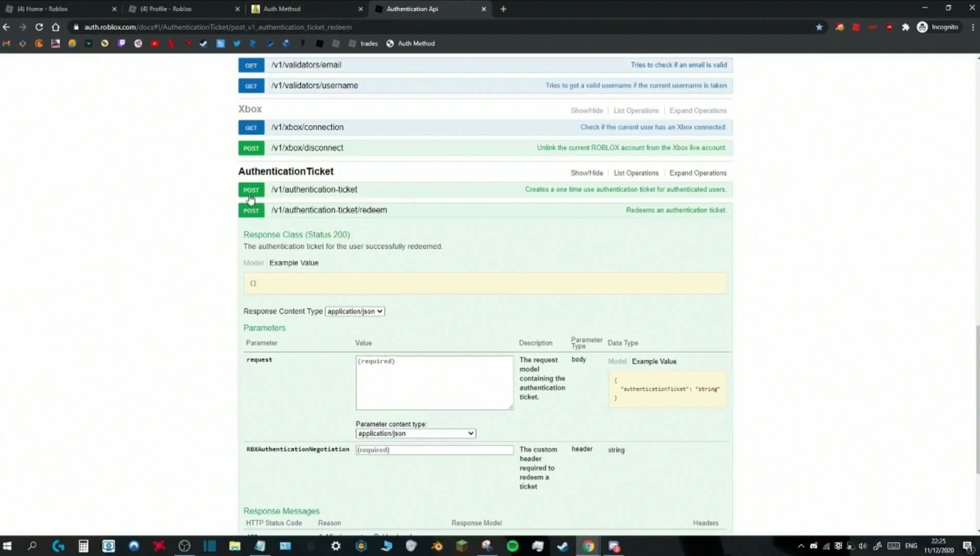
Task: Click the browser home icon
Action: pyautogui.click(x=56, y=27)
